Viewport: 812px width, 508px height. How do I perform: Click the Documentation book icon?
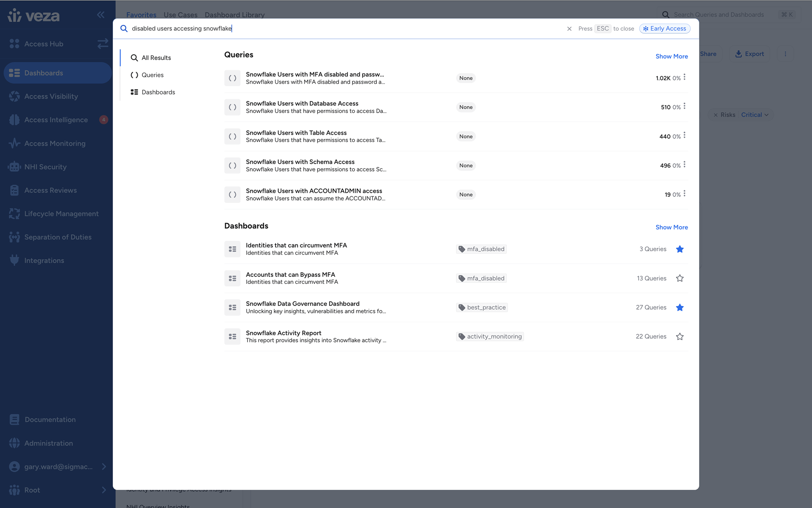click(x=14, y=419)
